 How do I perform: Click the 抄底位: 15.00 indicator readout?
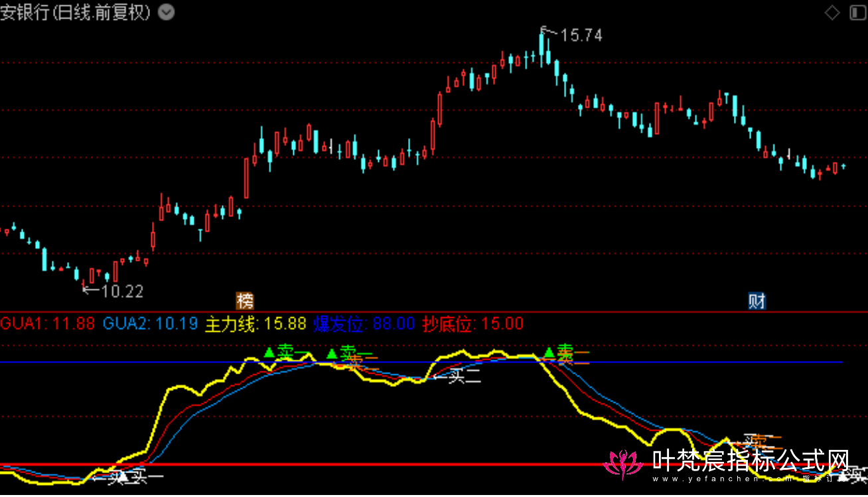pyautogui.click(x=473, y=324)
